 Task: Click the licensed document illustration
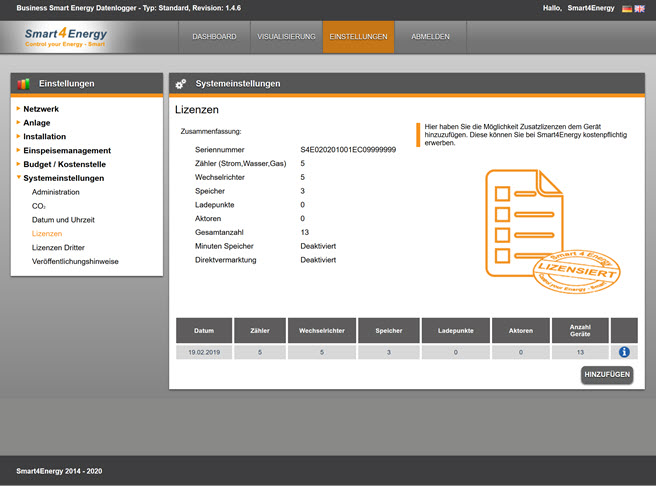click(x=552, y=231)
